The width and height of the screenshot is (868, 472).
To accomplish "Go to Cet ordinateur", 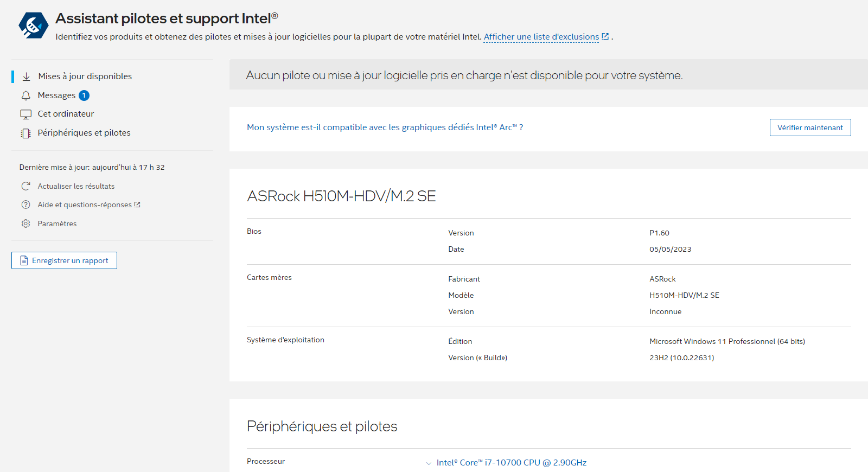I will point(66,114).
